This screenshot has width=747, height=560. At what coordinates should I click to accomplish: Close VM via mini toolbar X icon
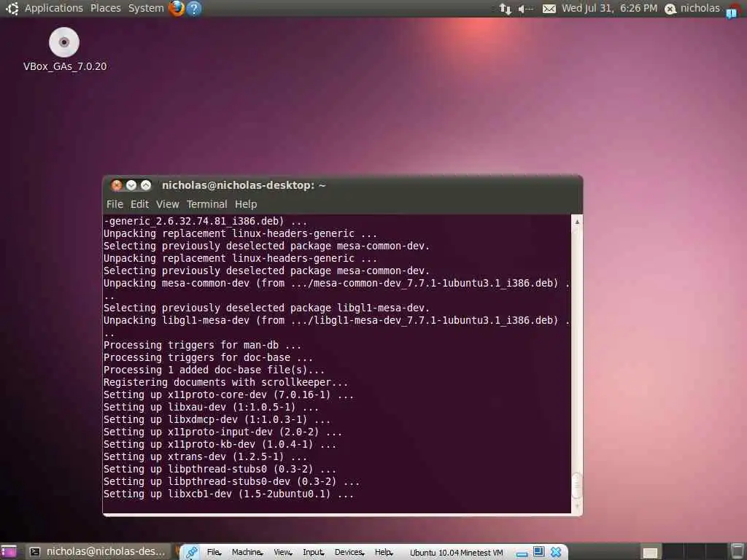555,552
